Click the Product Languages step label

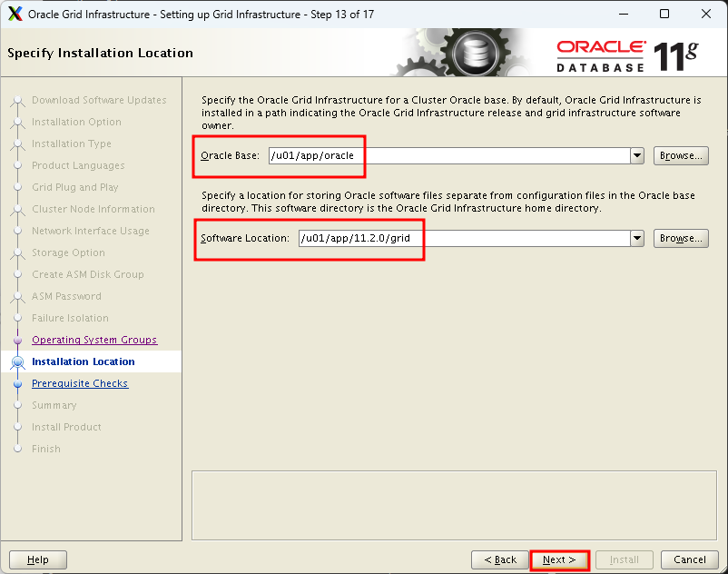coord(78,166)
